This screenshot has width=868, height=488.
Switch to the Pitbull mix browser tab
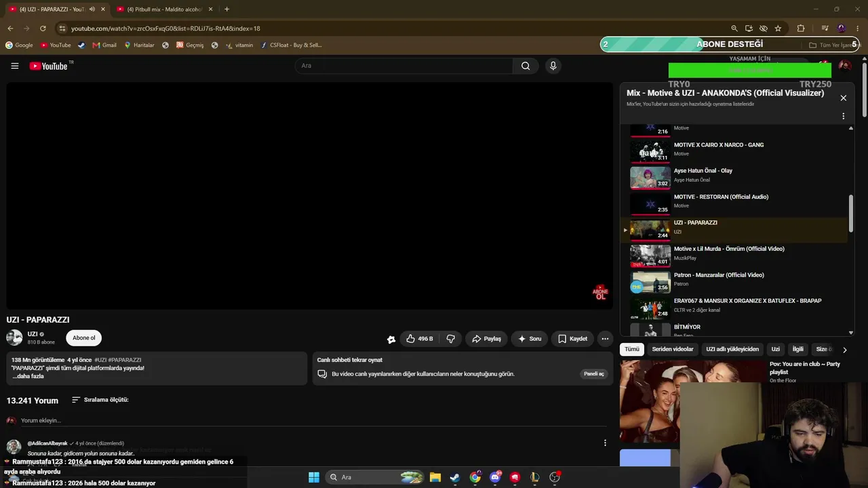tap(165, 9)
